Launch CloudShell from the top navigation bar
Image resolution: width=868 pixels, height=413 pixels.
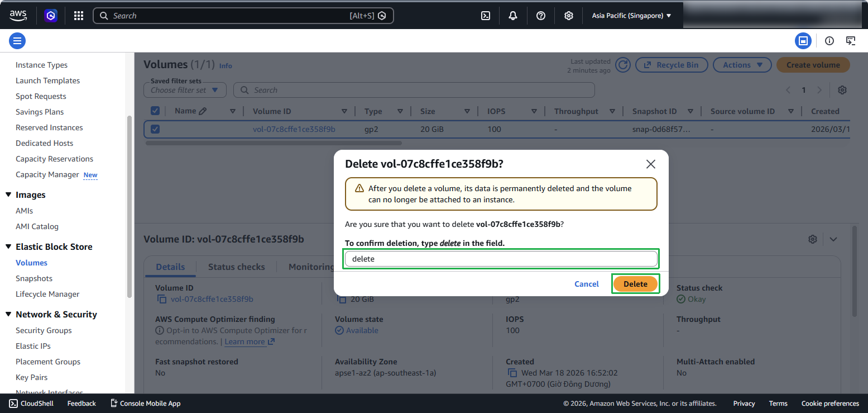pyautogui.click(x=486, y=16)
